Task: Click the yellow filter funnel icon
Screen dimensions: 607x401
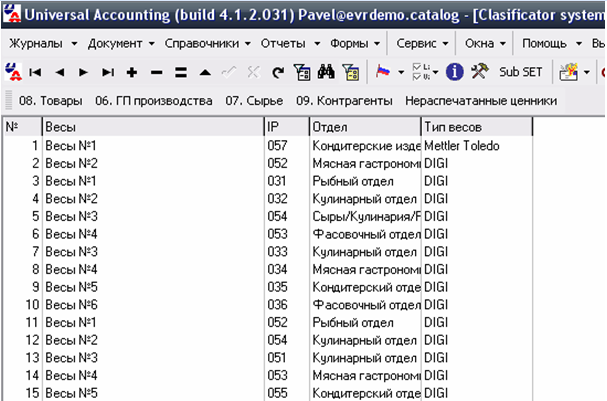Action: (x=351, y=72)
